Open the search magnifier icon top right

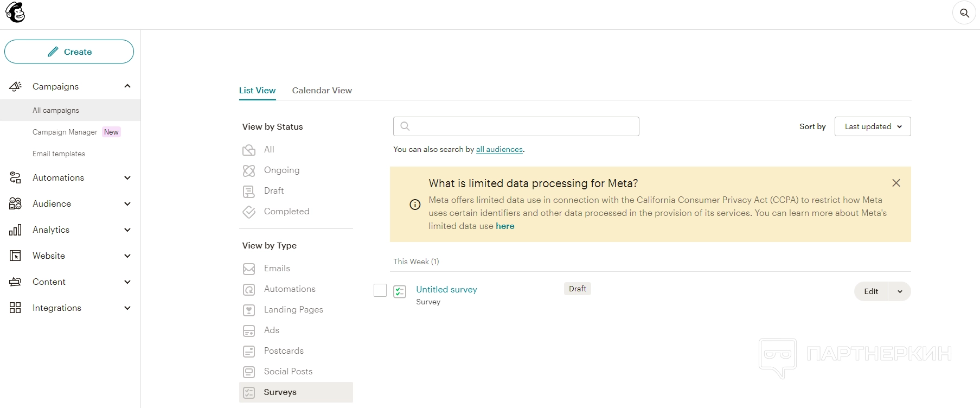pos(964,13)
